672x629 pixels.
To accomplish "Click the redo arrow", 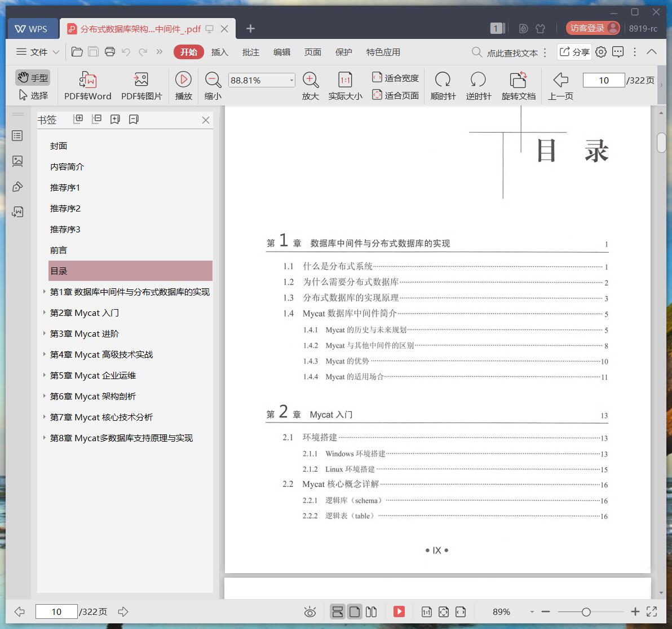I will [x=143, y=52].
